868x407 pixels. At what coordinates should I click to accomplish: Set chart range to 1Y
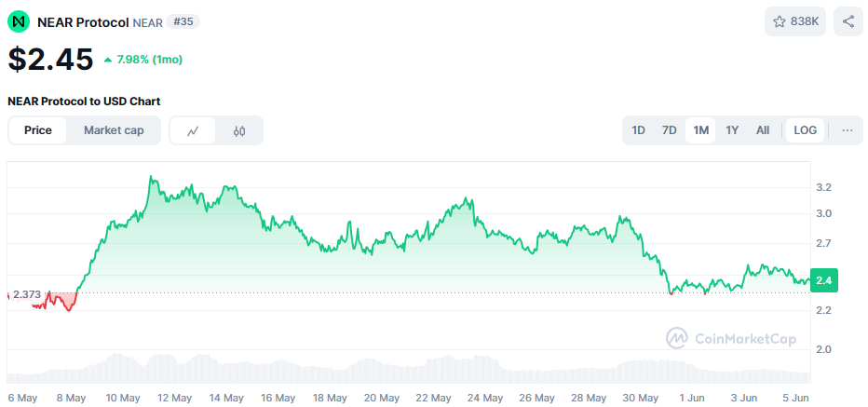(x=732, y=130)
